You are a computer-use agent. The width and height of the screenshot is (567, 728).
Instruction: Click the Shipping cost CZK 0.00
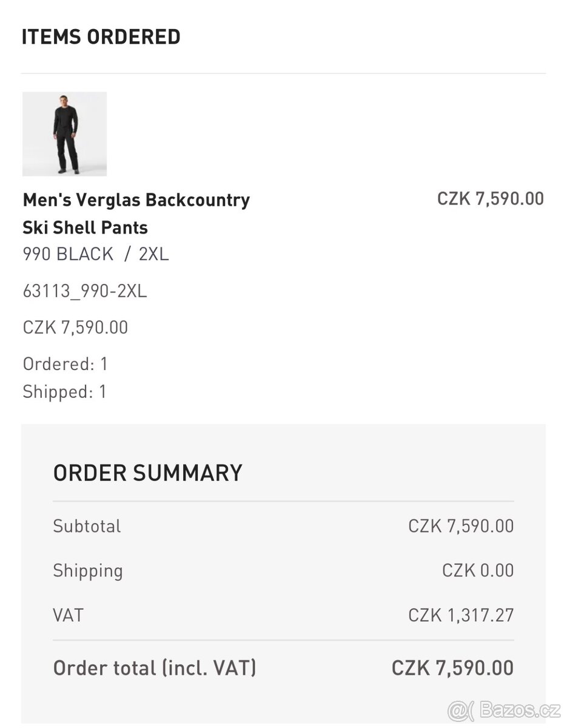coord(477,571)
